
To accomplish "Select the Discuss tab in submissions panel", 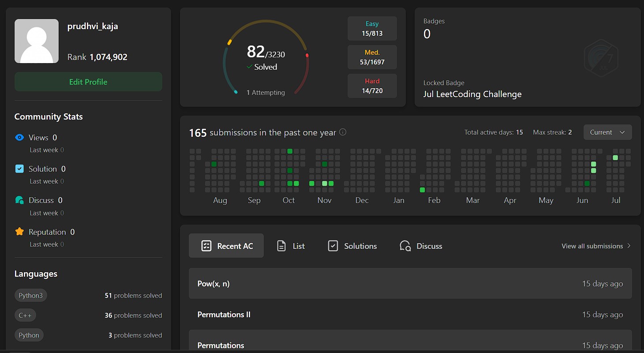I will [x=421, y=246].
